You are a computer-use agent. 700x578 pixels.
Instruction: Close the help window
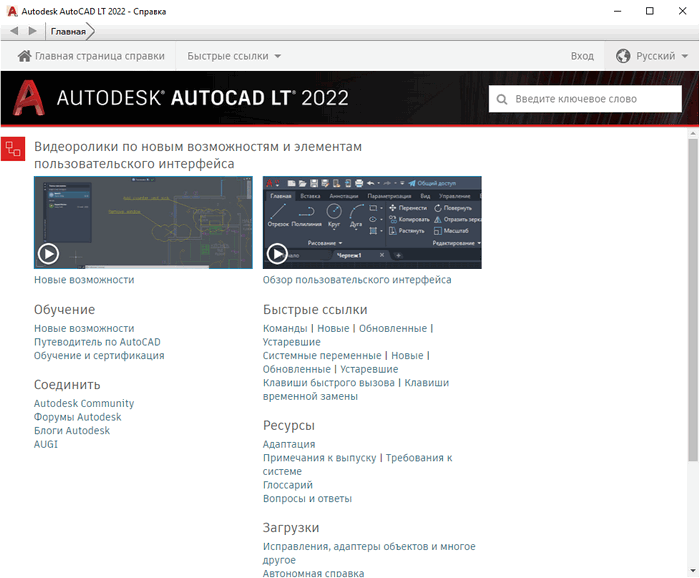(683, 11)
